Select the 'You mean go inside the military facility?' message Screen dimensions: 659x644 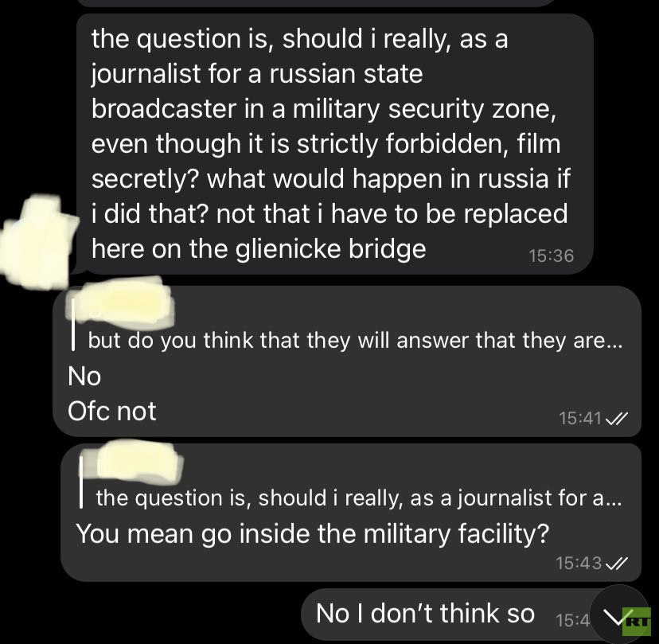(x=312, y=533)
